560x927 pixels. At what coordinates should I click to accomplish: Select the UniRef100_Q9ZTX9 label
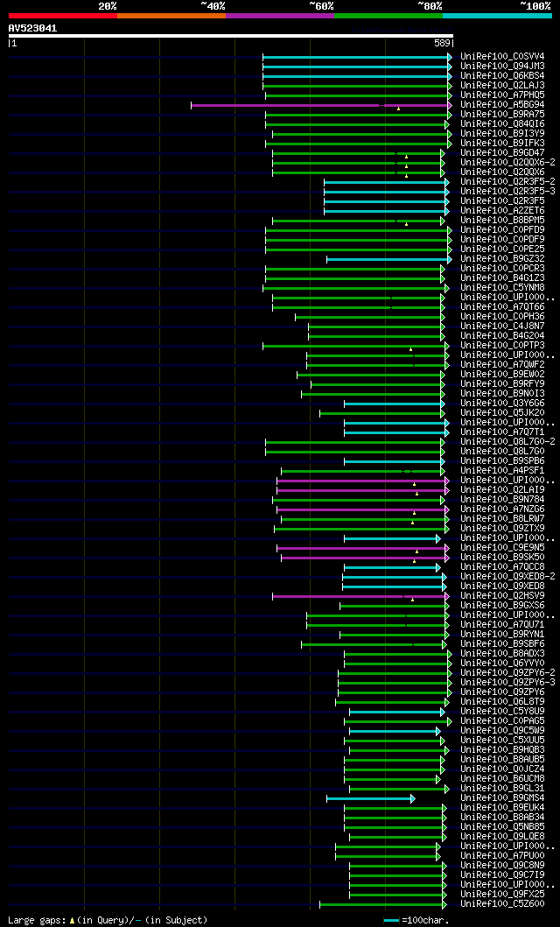point(503,529)
